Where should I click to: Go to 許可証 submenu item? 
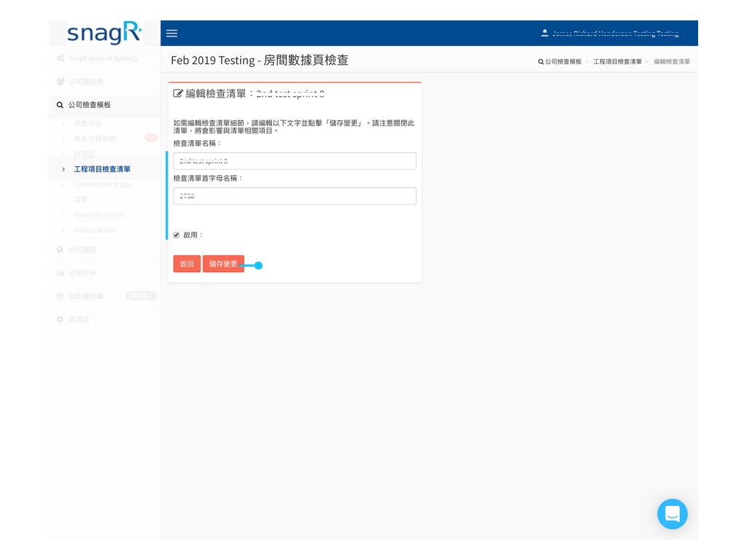pyautogui.click(x=85, y=154)
